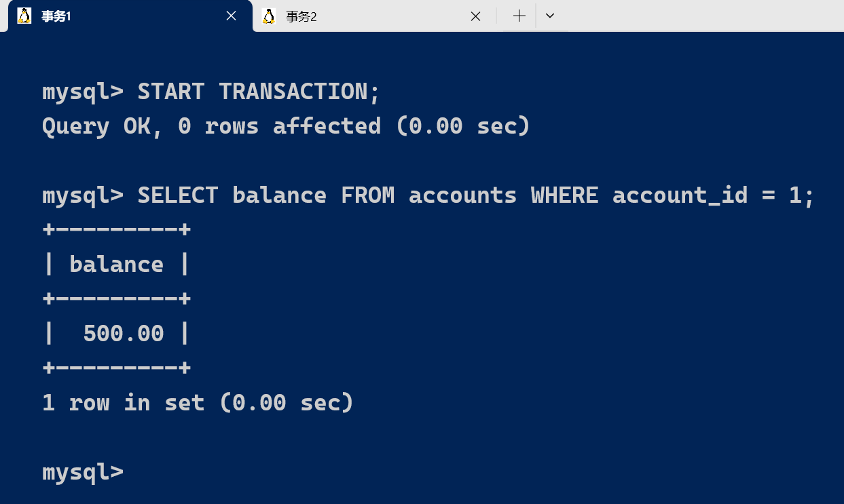This screenshot has height=504, width=844.
Task: Click the empty mysql> prompt at the bottom
Action: point(83,472)
